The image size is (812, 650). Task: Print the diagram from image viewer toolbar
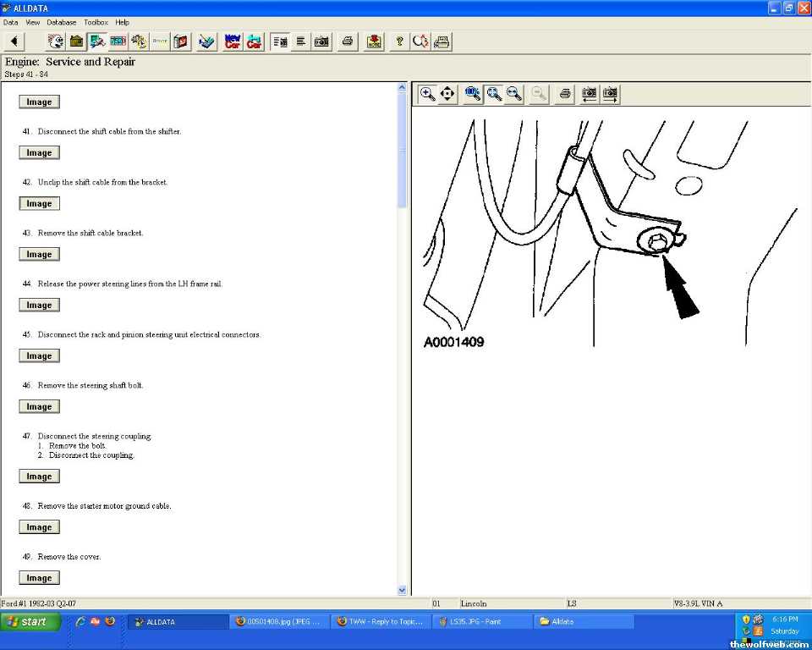tap(565, 94)
